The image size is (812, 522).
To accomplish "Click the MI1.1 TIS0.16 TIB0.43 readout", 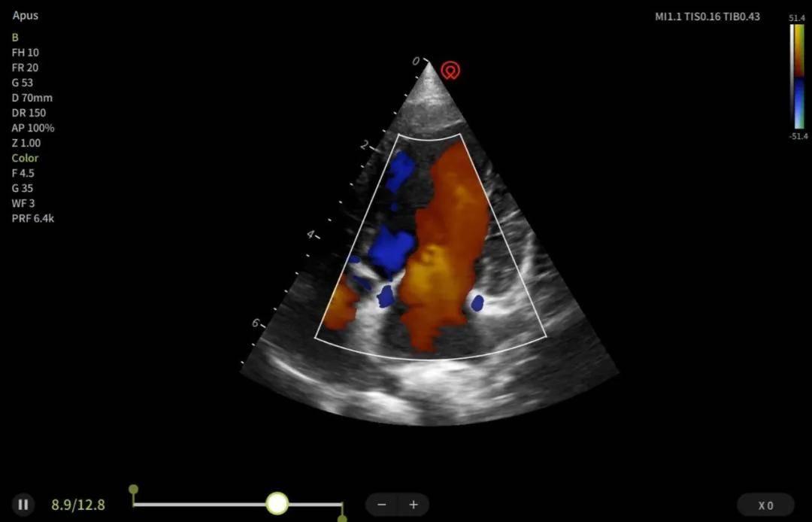I will pyautogui.click(x=707, y=17).
